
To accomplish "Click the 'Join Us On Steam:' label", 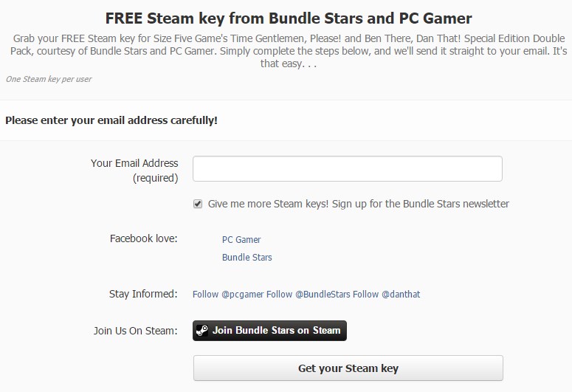I will pyautogui.click(x=135, y=331).
